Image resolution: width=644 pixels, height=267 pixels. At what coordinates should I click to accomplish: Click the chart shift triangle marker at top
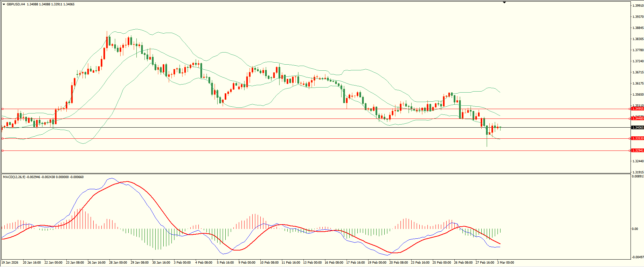[504, 2]
